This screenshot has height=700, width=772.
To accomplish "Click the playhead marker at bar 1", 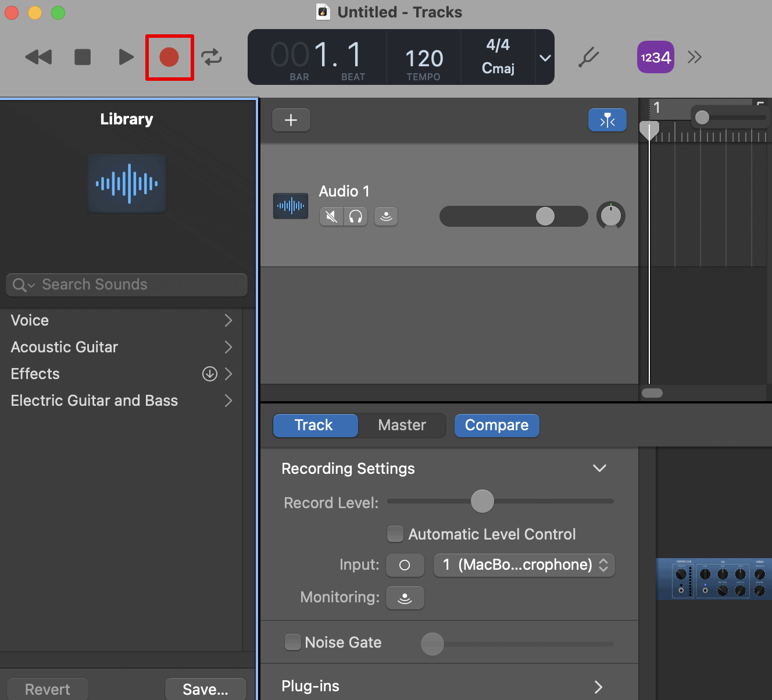I will 649,130.
